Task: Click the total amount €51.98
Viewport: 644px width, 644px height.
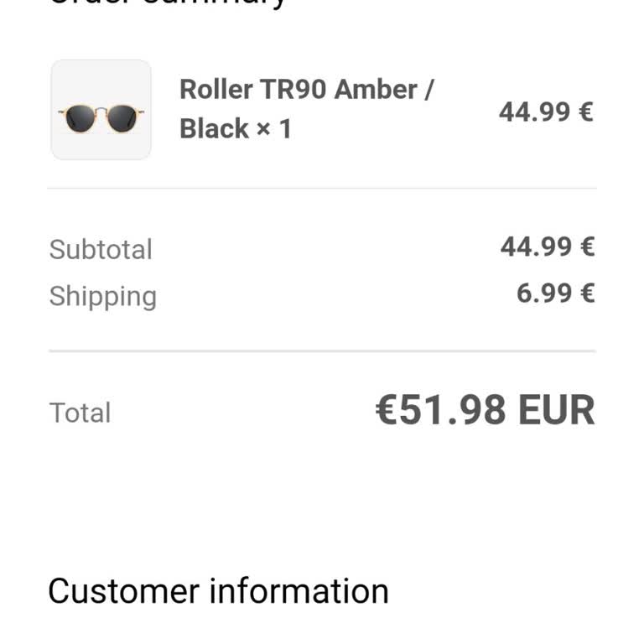Action: tap(441, 410)
